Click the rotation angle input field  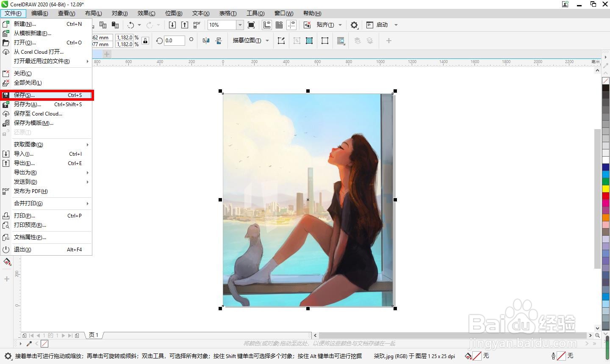point(175,41)
